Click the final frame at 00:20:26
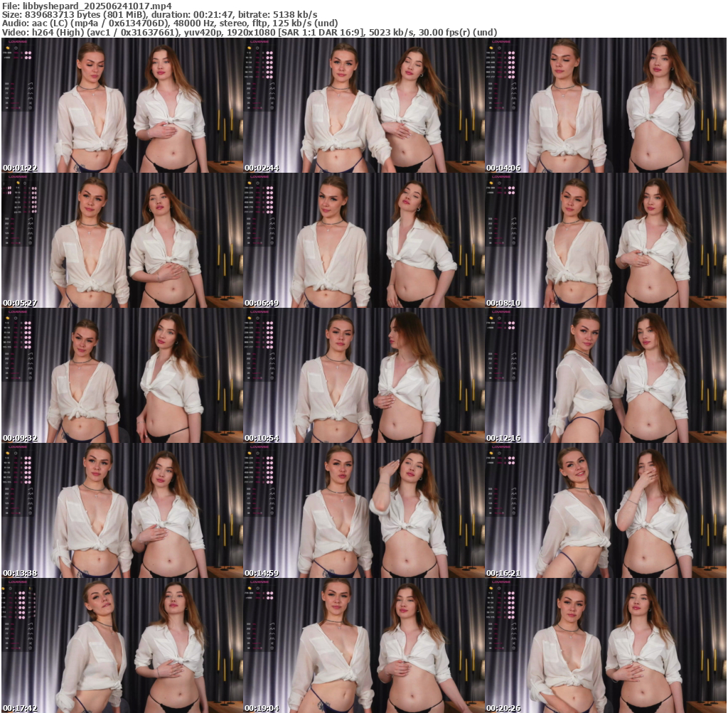The width and height of the screenshot is (728, 713). coord(605,645)
